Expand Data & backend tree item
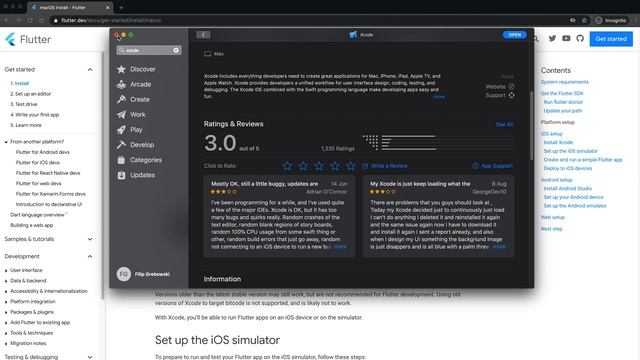This screenshot has height=360, width=640. (x=6, y=281)
